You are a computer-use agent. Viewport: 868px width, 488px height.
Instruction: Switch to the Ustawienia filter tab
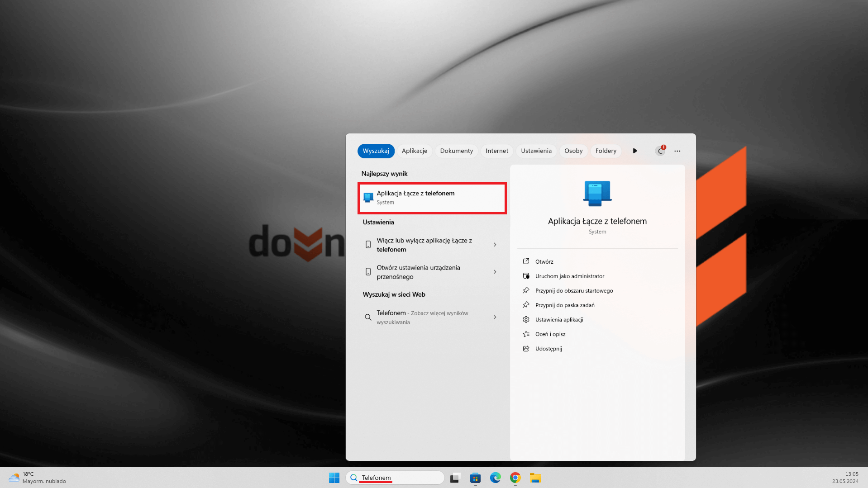point(536,151)
